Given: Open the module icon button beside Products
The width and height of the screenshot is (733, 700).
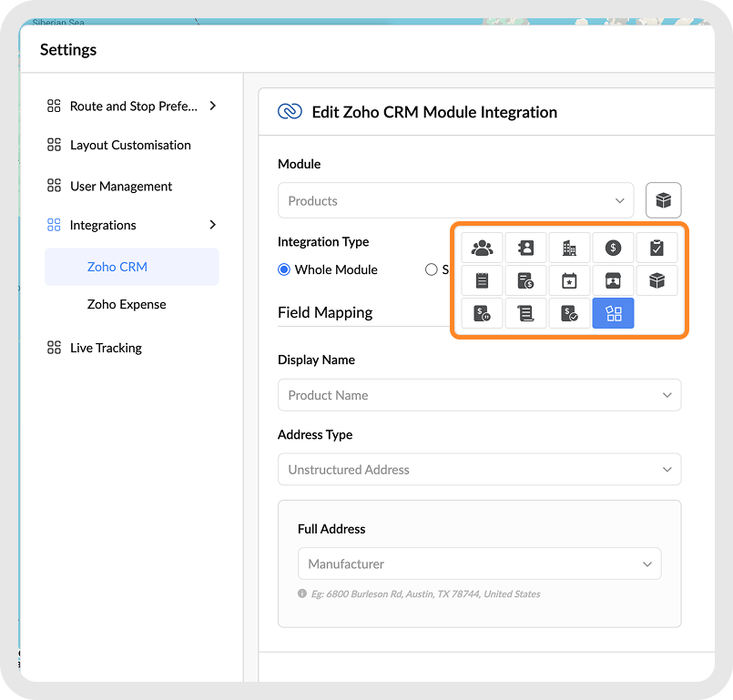Looking at the screenshot, I should [663, 200].
